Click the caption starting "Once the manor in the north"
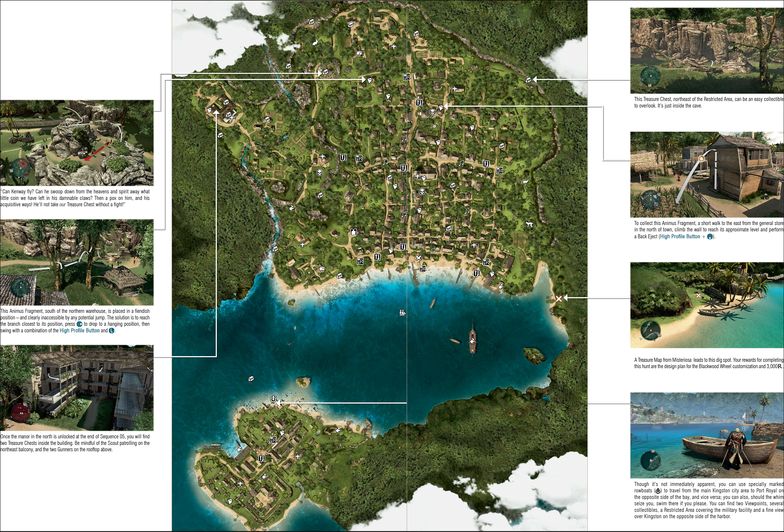Image resolution: width=784 pixels, height=532 pixels. pos(75,443)
